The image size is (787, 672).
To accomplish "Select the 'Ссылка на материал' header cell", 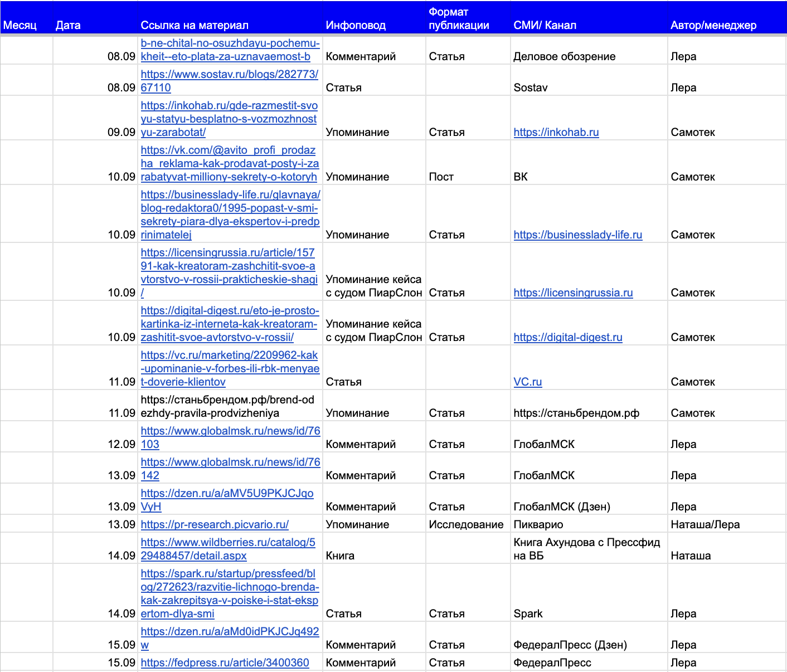I will pyautogui.click(x=230, y=18).
